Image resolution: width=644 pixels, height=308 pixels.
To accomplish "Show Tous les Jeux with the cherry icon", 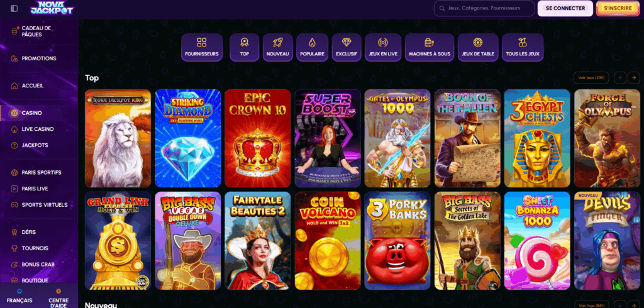I will point(523,48).
